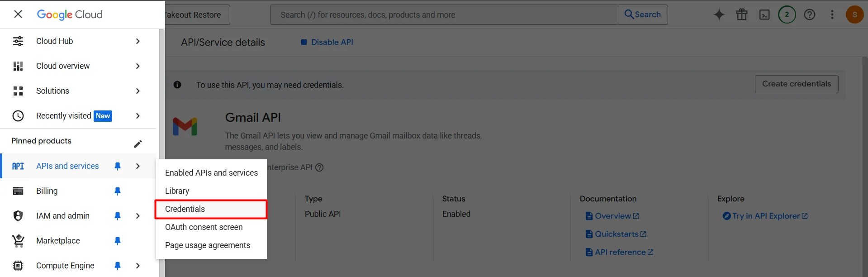Screen dimensions: 868x277
Task: Select Enabled APIs and services in submenu
Action: pos(211,173)
